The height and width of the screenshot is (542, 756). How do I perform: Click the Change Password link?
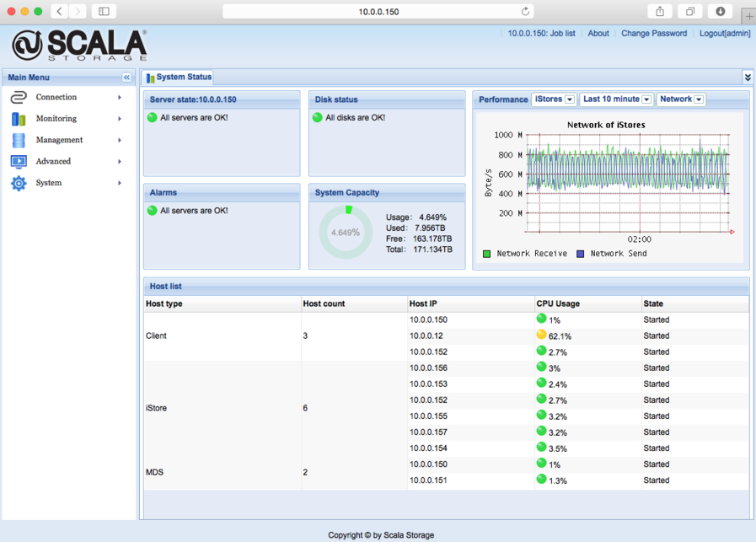(654, 34)
